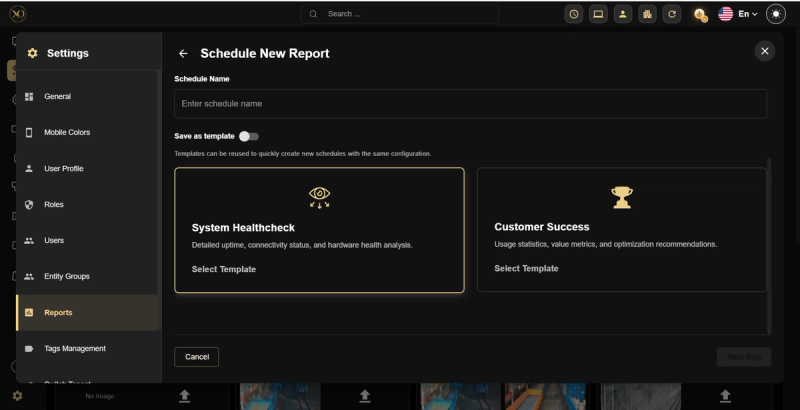Screen dimensions: 800x410
Task: Click the Reports chart icon
Action: 29,313
